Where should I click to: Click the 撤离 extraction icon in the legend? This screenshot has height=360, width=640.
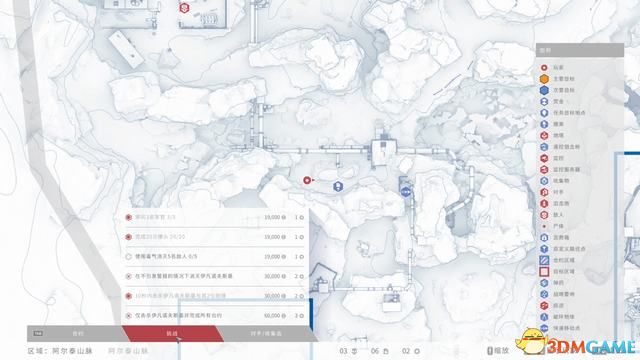point(544,124)
